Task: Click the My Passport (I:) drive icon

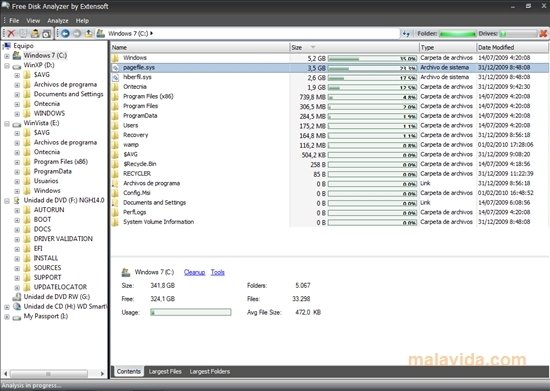Action: [16, 317]
